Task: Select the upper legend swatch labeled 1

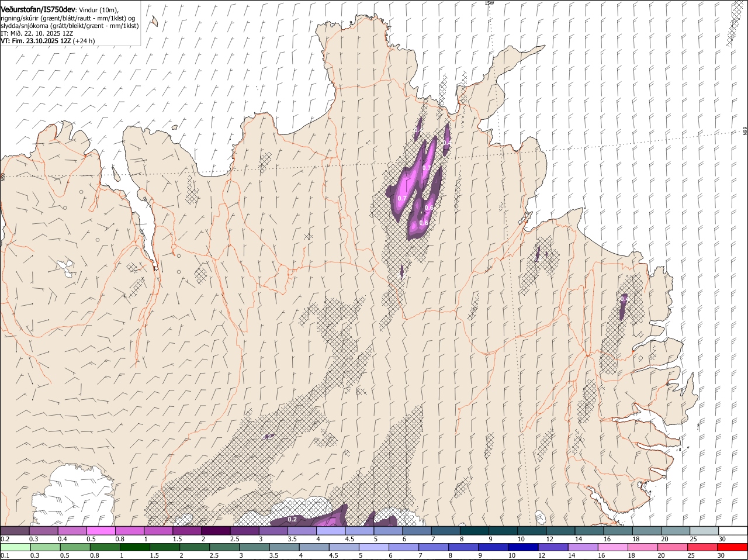Action: [158, 531]
